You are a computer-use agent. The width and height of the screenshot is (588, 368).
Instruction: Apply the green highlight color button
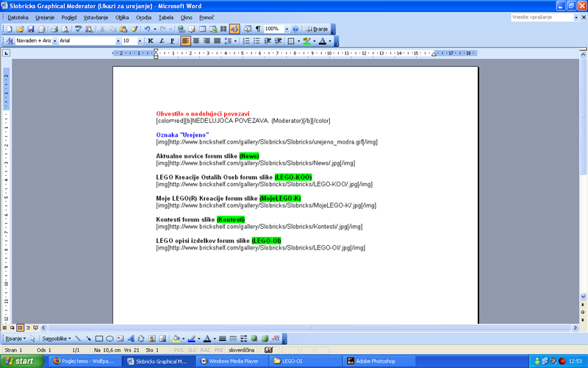306,40
